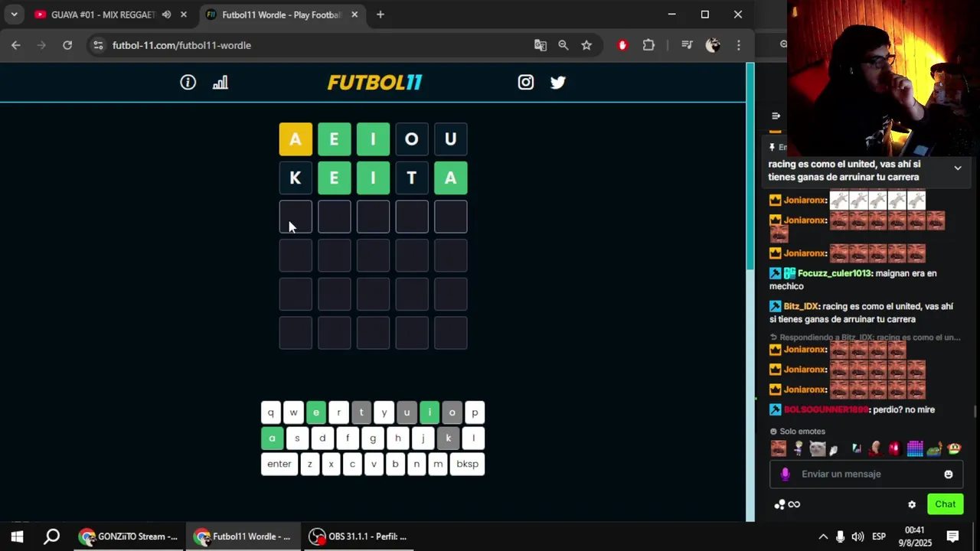Tap the on-screen p key
This screenshot has width=980, height=551.
(475, 412)
